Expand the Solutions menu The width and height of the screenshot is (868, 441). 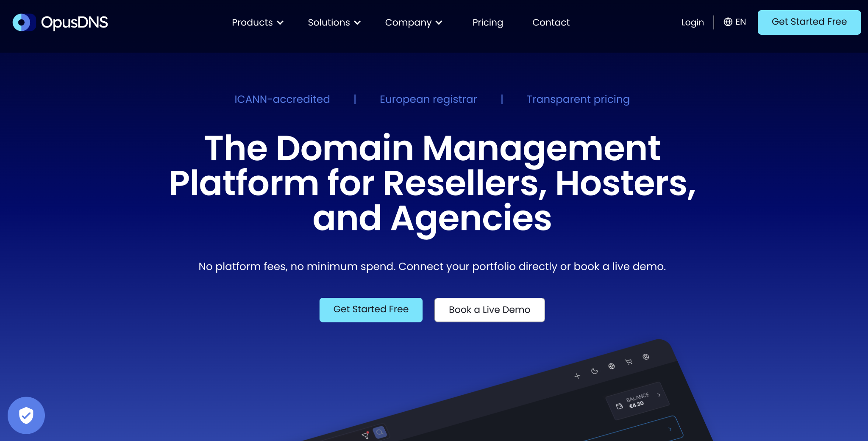(x=334, y=22)
